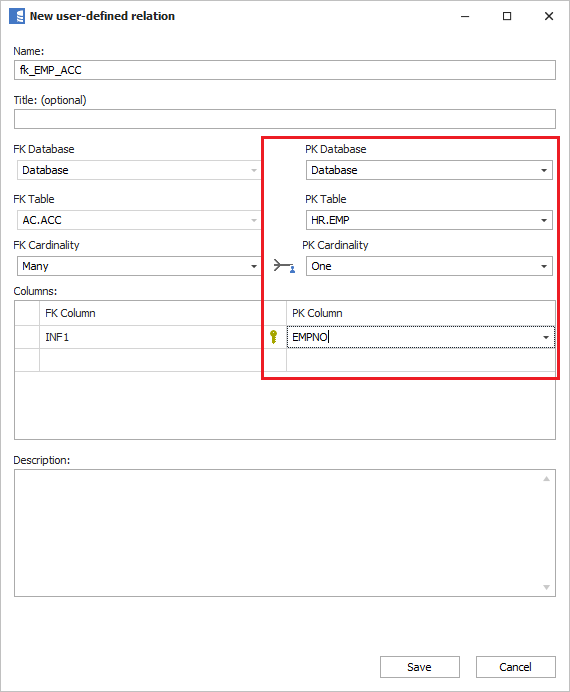Click the Cancel button
Image resolution: width=570 pixels, height=692 pixels.
tap(515, 667)
